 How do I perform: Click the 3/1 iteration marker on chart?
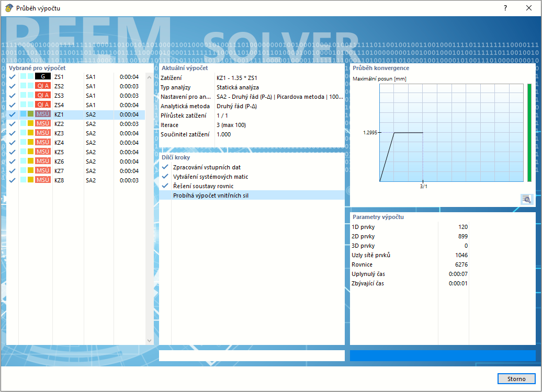click(x=423, y=187)
